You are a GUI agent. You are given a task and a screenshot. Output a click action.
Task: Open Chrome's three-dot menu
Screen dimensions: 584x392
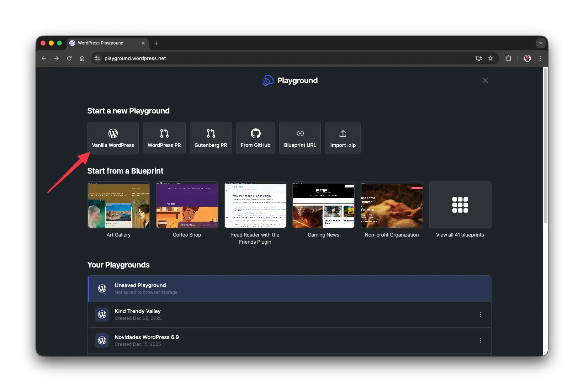540,58
